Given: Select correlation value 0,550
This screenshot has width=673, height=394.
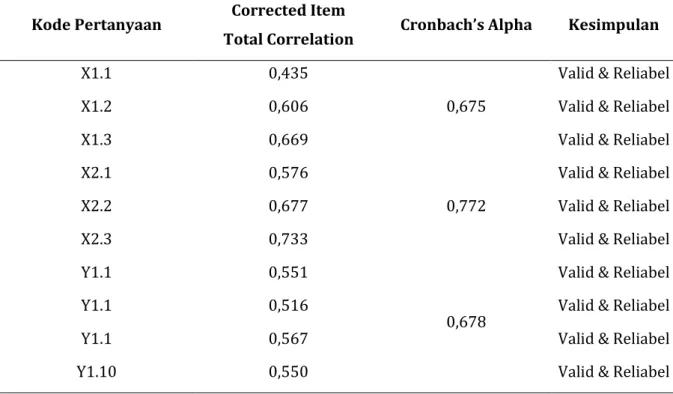Looking at the screenshot, I should coord(288,372).
